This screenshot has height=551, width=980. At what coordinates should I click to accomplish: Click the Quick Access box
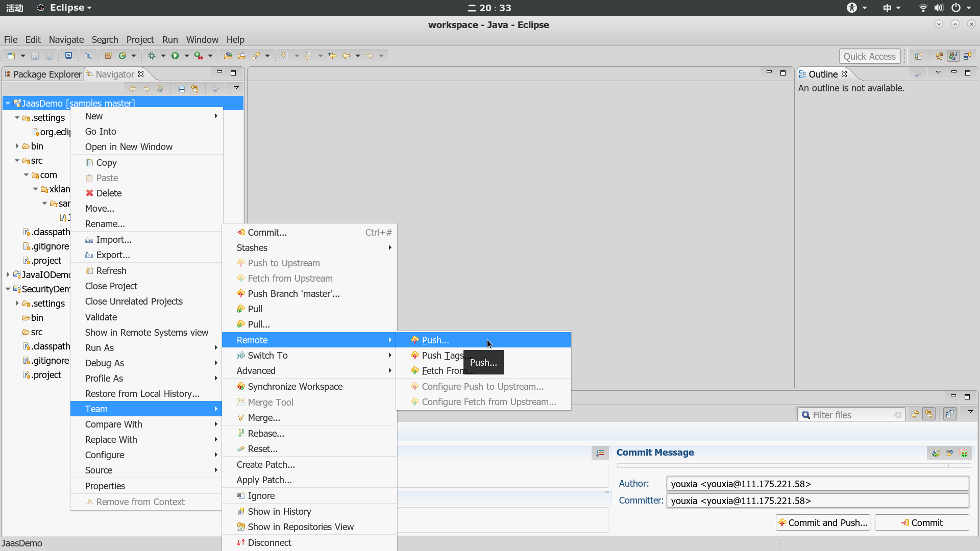coord(869,56)
